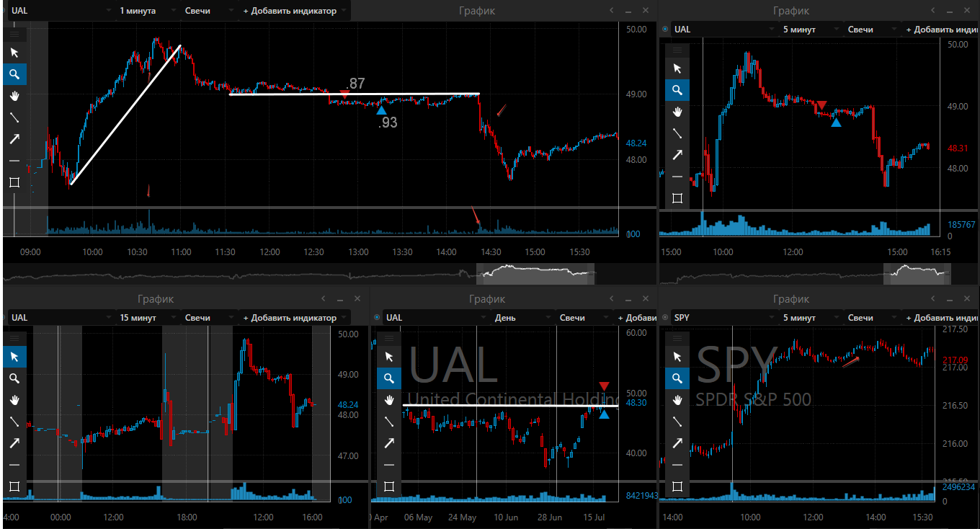Click График title of UAL 15 минут panel
Viewport: 980px width, 529px height.
pyautogui.click(x=155, y=298)
